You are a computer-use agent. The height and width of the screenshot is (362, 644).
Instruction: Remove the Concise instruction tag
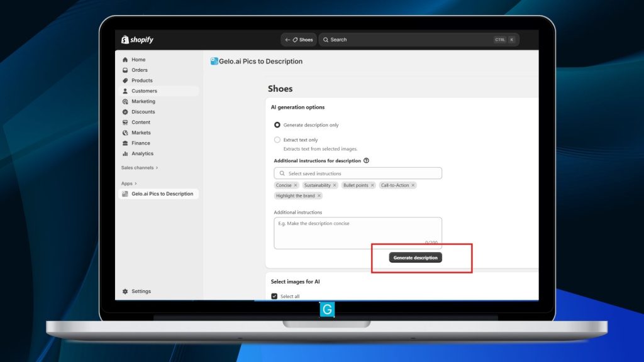click(296, 185)
